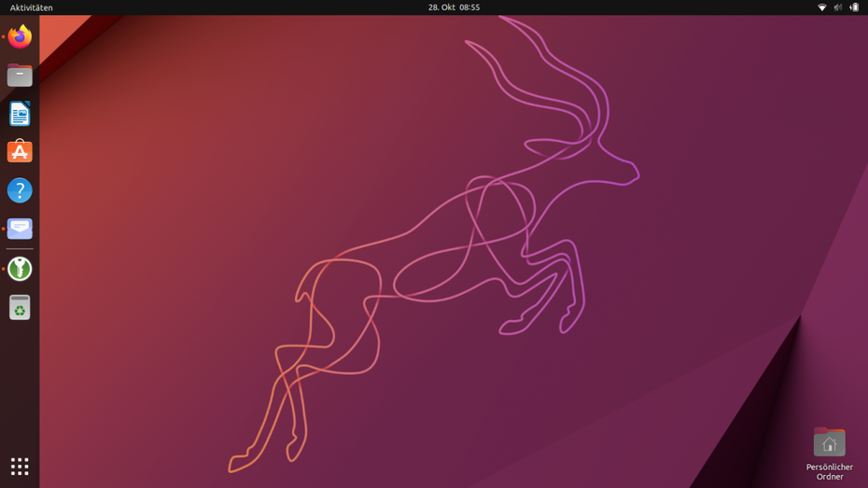Click the Aktivitäten overview button

tap(32, 7)
